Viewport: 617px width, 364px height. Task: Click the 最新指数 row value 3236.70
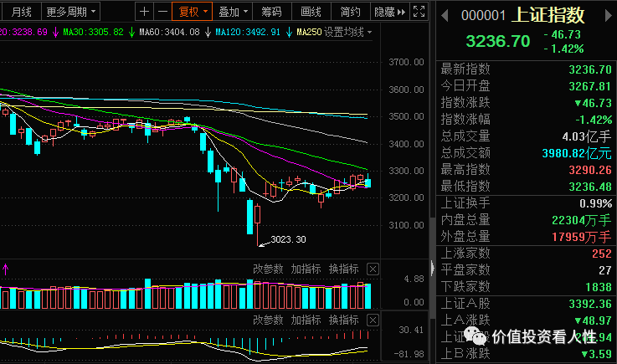[590, 69]
